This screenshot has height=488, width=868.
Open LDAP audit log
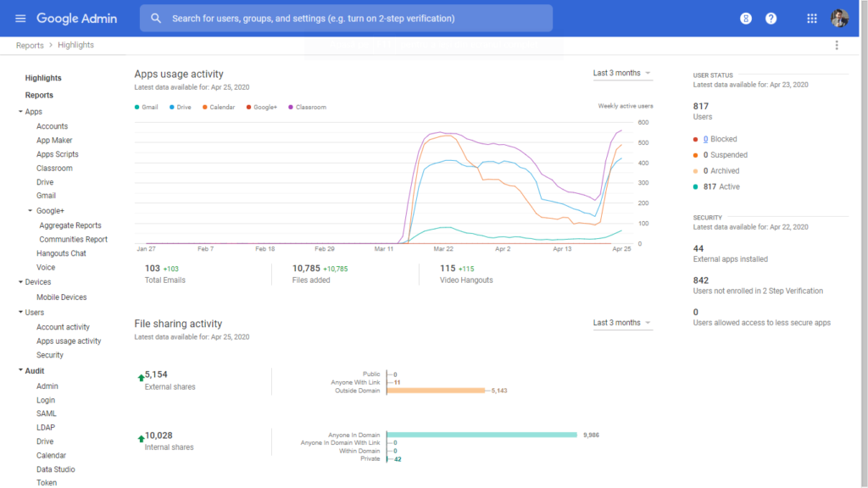[46, 428]
